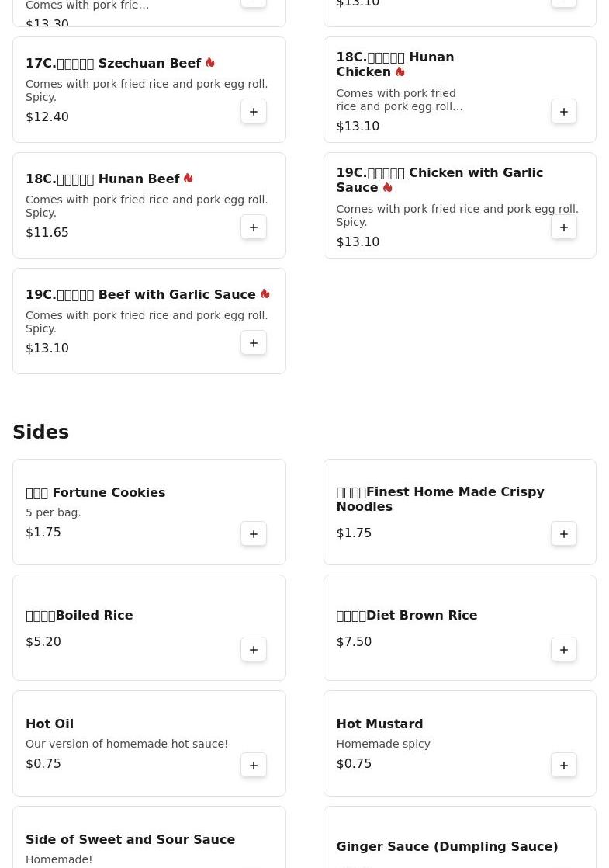Screen dimensions: 609x868
Task: Click the spicy flame icon on Hunan Beef
Action: [x=189, y=179]
